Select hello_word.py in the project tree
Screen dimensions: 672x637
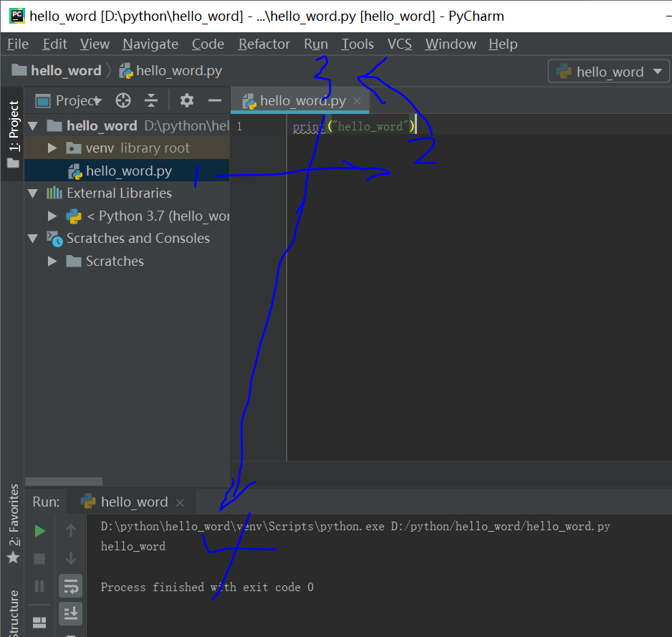click(x=127, y=171)
